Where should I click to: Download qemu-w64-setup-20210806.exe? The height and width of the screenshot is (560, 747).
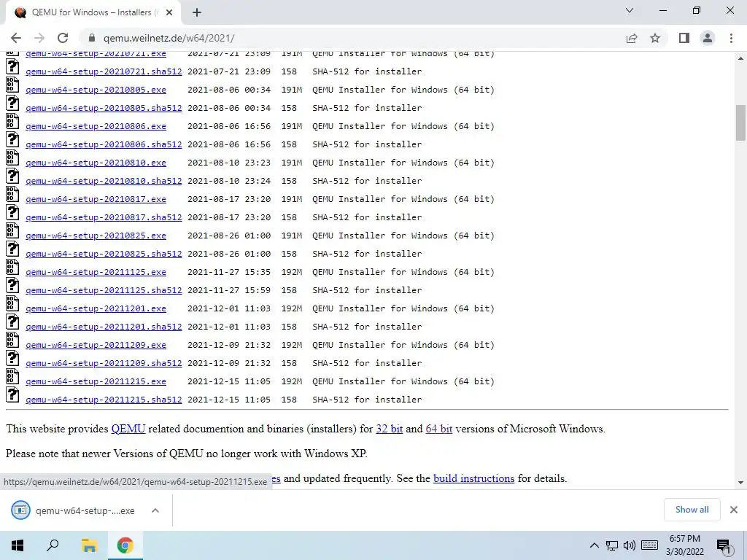click(x=96, y=126)
